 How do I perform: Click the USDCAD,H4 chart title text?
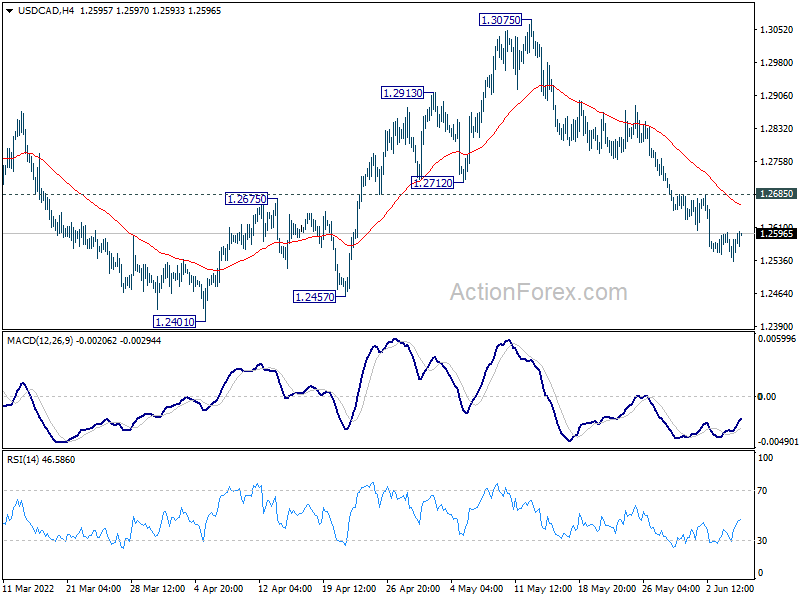pyautogui.click(x=46, y=11)
